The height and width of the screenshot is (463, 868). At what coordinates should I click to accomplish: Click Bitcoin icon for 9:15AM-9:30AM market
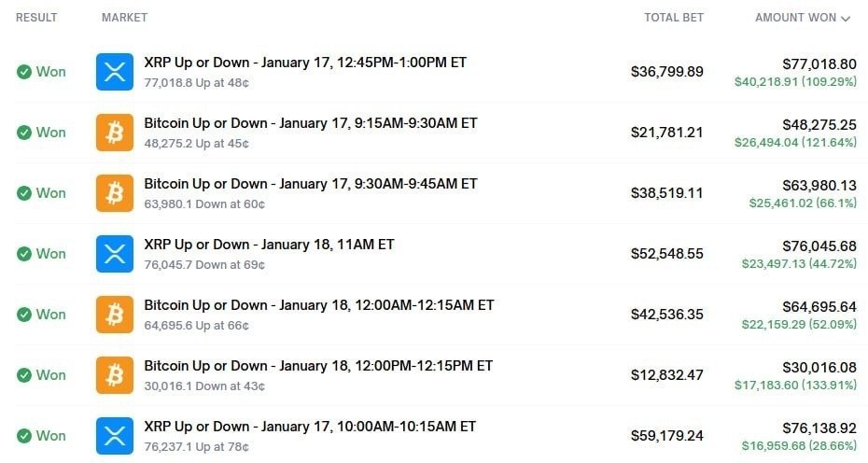pyautogui.click(x=115, y=133)
